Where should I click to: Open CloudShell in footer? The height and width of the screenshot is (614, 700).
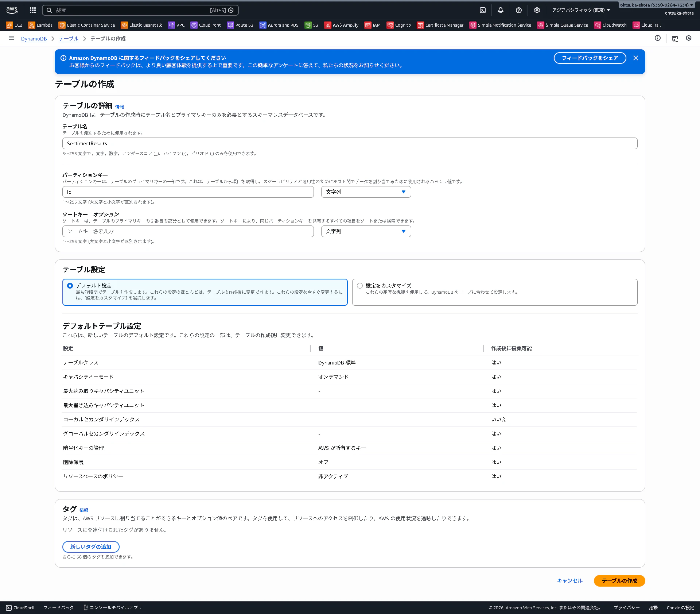coord(20,608)
